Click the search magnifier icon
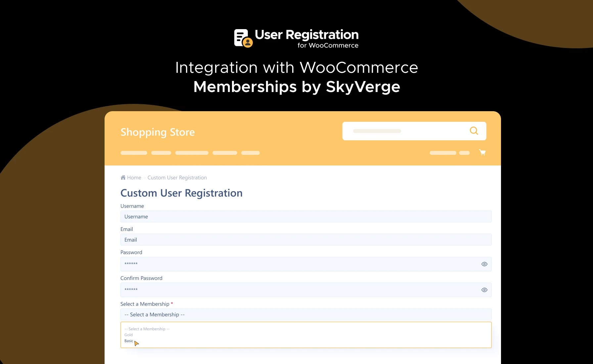593x364 pixels. point(474,131)
